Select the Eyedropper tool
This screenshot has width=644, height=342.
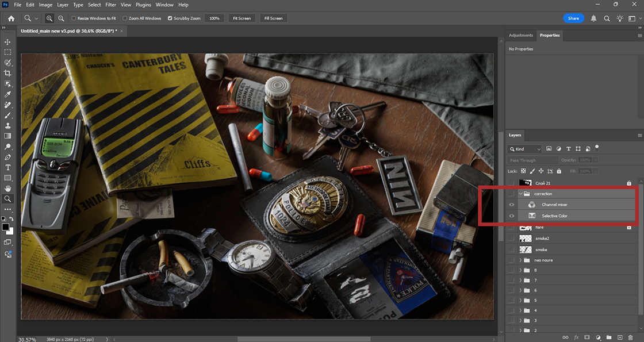click(x=7, y=94)
